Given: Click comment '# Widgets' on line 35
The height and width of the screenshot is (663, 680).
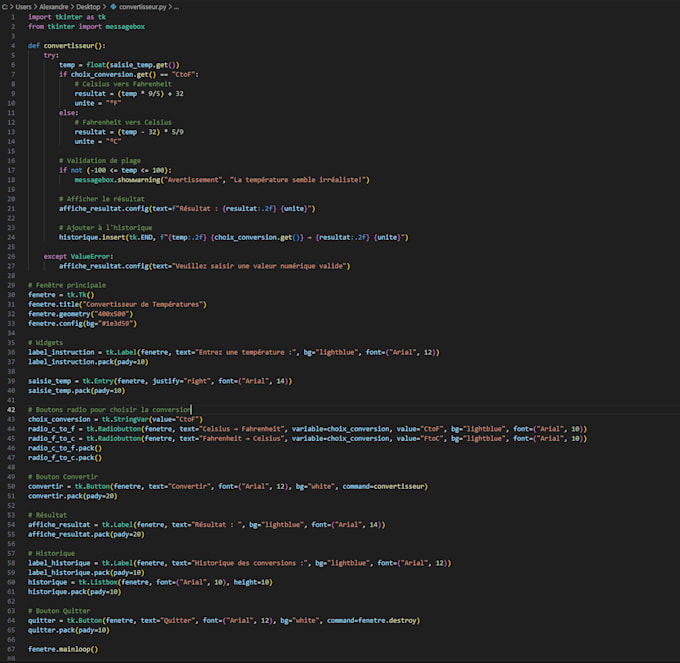Looking at the screenshot, I should pos(46,343).
